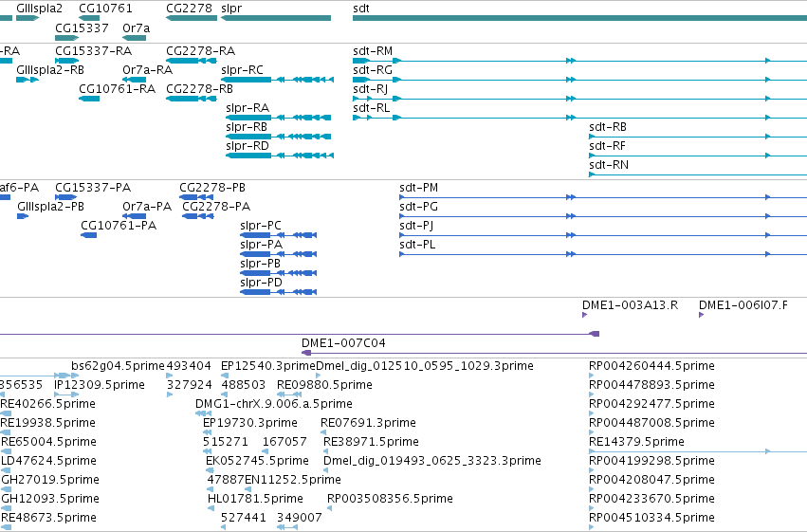Select the sdt-RN transcript line

tap(698, 174)
